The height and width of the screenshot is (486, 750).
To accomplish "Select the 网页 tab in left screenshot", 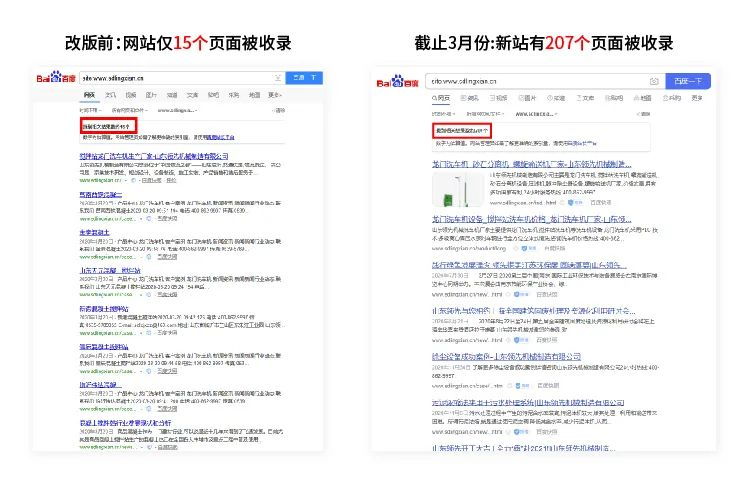I will tap(89, 94).
